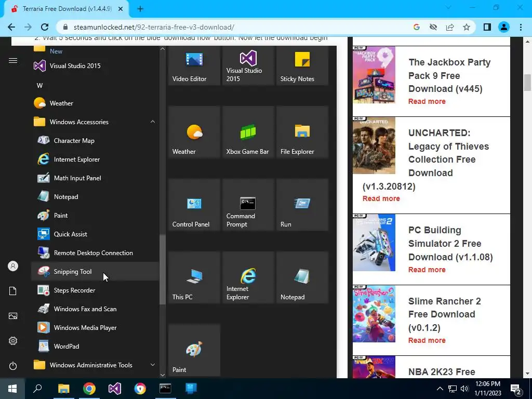
Task: Click the Windows Start button
Action: point(12,389)
